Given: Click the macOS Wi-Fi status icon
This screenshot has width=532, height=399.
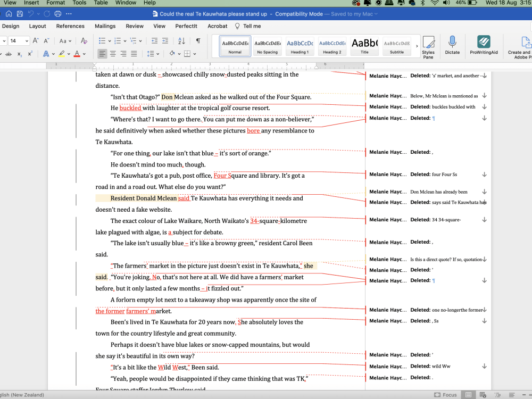Looking at the screenshot, I should tap(434, 3).
